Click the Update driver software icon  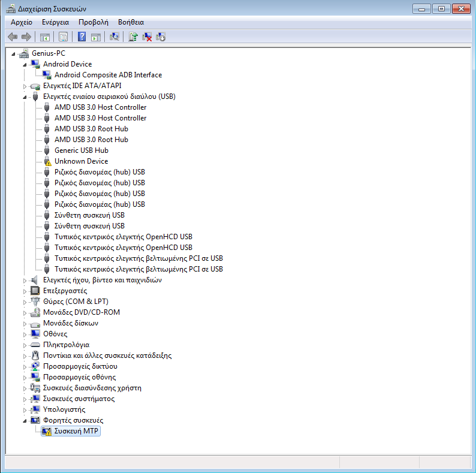pos(133,37)
